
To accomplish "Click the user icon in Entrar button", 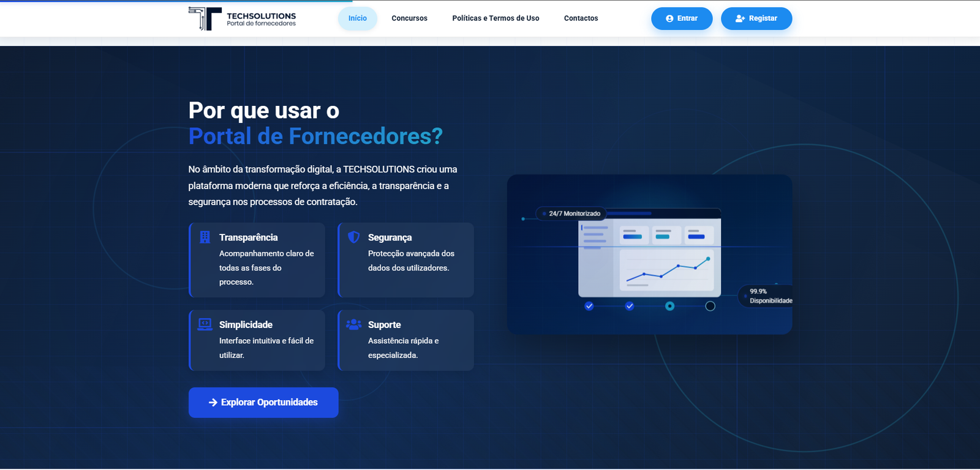I will pos(669,18).
